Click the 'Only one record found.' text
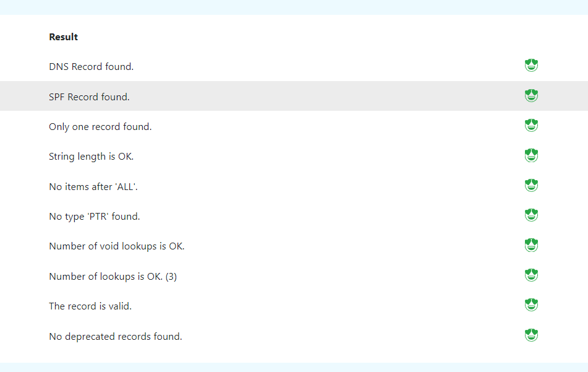 click(x=100, y=127)
